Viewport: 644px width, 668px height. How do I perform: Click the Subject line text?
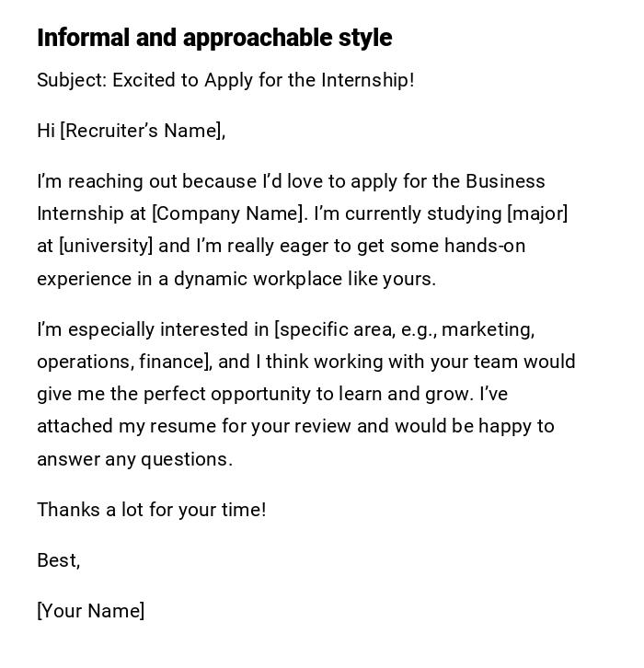point(225,80)
